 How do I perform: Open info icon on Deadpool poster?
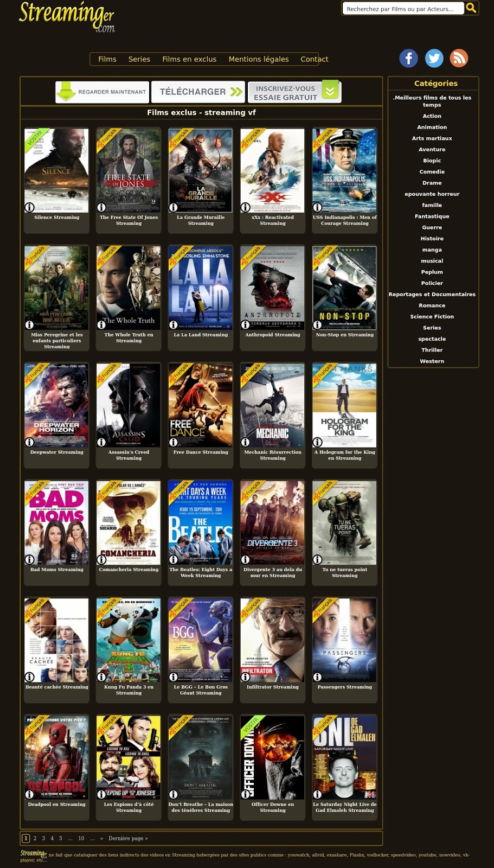[x=30, y=794]
